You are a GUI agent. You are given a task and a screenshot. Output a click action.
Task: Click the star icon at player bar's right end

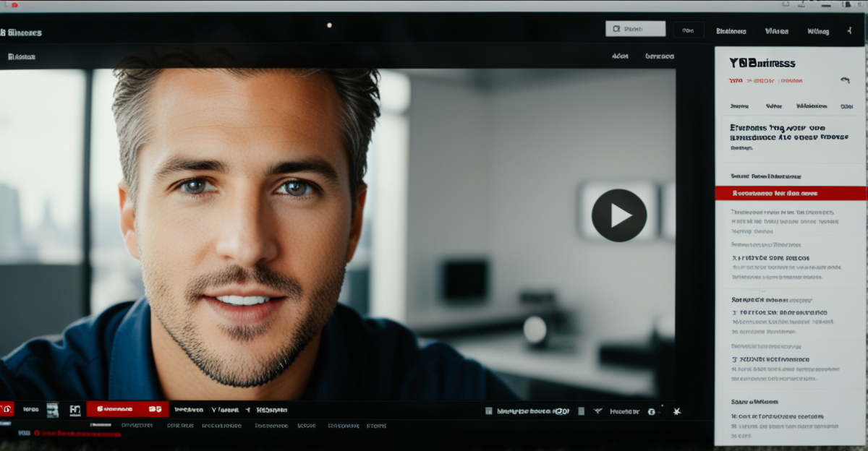point(677,411)
